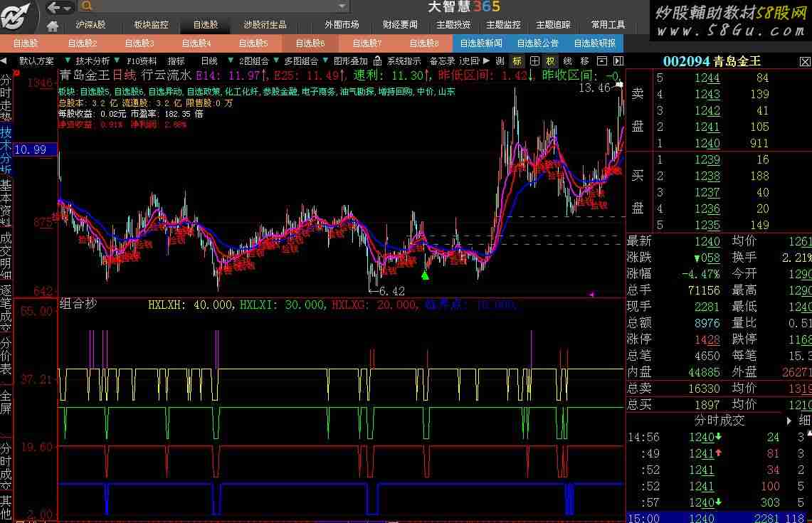The height and width of the screenshot is (523, 812).
Task: Expand the 技术分析 dropdown arrow
Action: (x=117, y=61)
